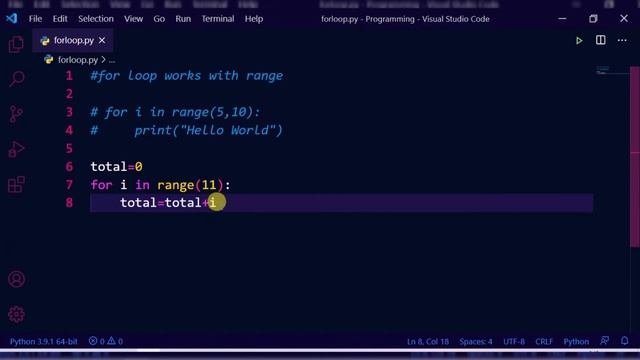Open the Edit menu
This screenshot has width=640, height=360.
[x=60, y=19]
